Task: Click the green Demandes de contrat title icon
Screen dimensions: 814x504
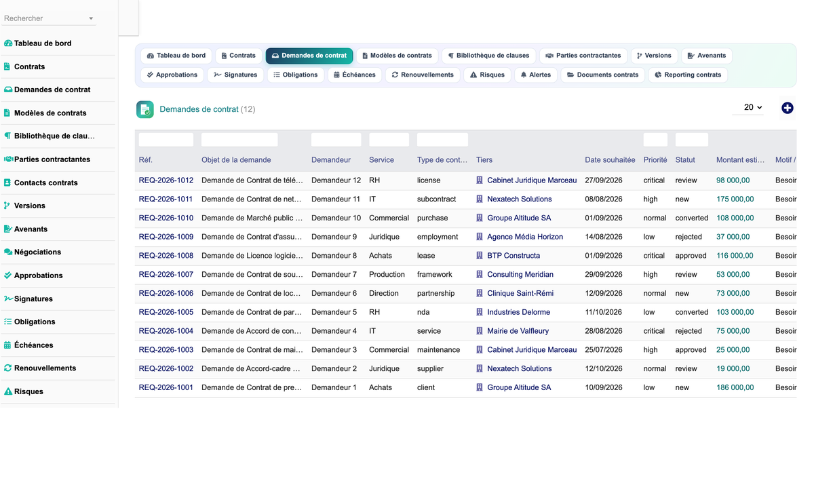Action: click(x=144, y=109)
